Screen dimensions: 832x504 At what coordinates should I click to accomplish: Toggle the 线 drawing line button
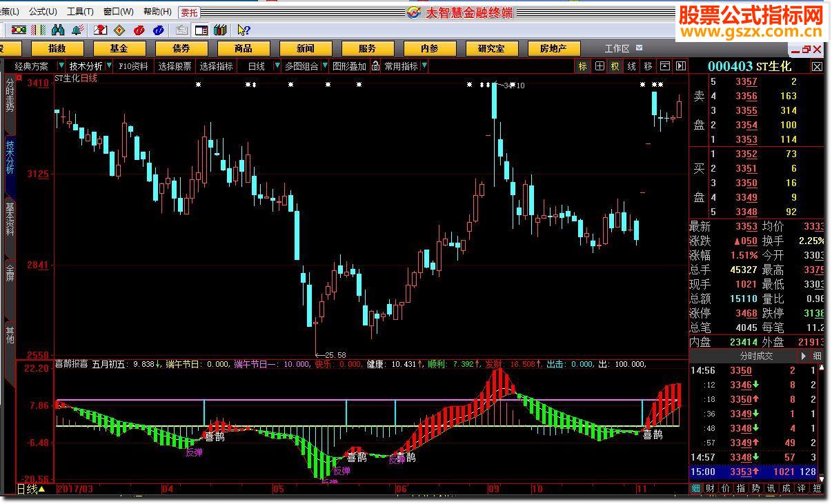[632, 66]
